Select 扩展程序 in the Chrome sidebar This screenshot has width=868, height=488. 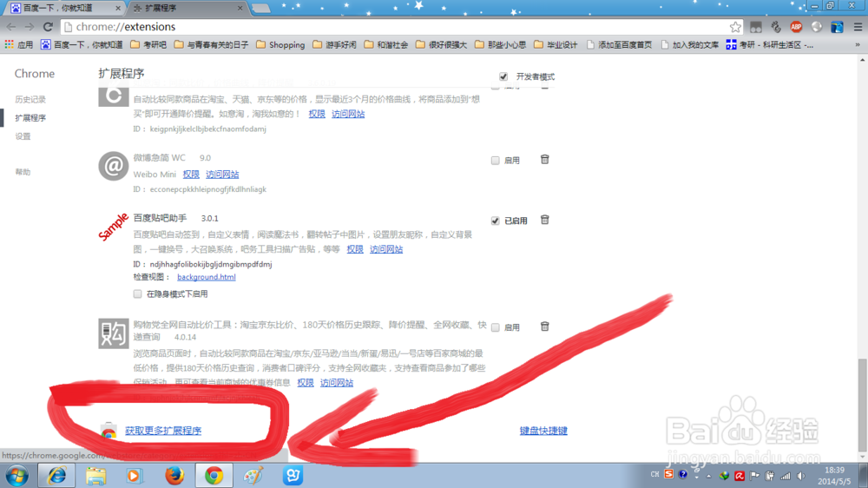tap(30, 118)
